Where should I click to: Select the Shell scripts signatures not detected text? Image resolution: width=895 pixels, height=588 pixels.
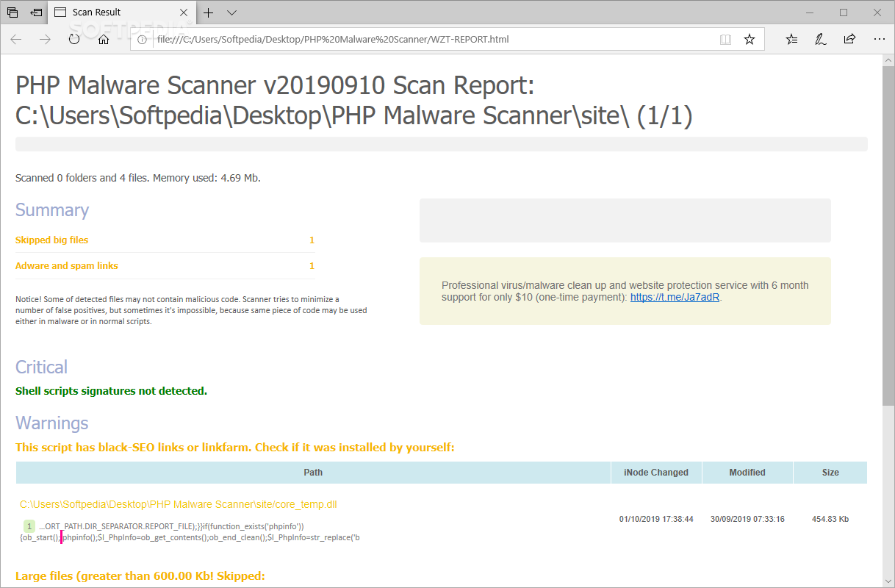click(x=111, y=391)
